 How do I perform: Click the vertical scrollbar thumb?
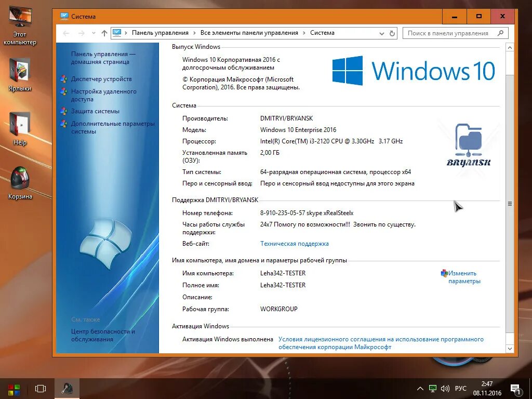pos(510,204)
